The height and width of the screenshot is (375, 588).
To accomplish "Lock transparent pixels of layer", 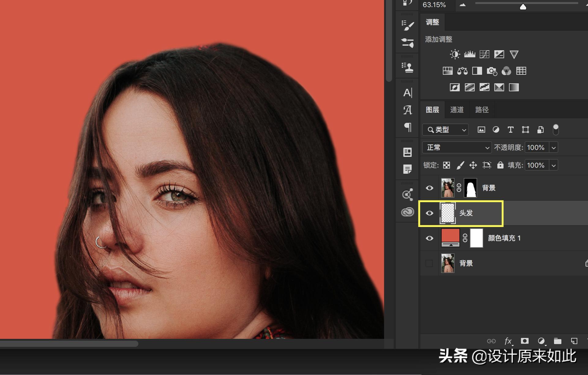I will pos(447,165).
